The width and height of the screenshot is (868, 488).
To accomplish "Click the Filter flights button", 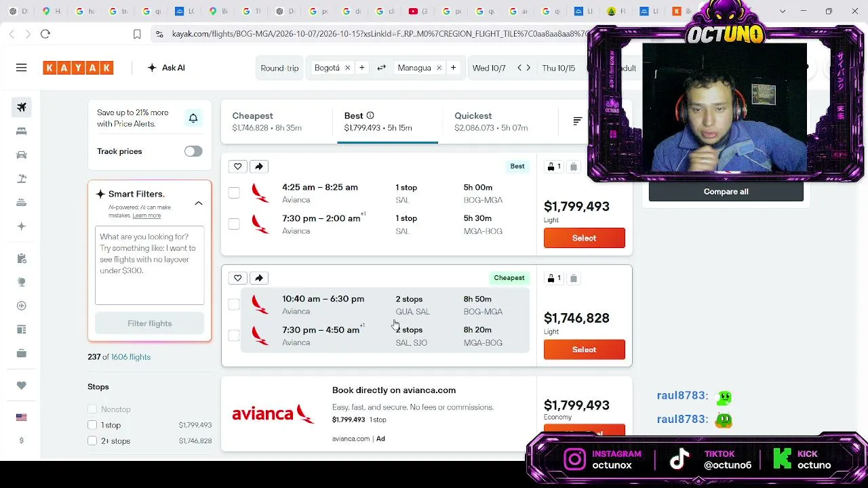I will [x=150, y=323].
